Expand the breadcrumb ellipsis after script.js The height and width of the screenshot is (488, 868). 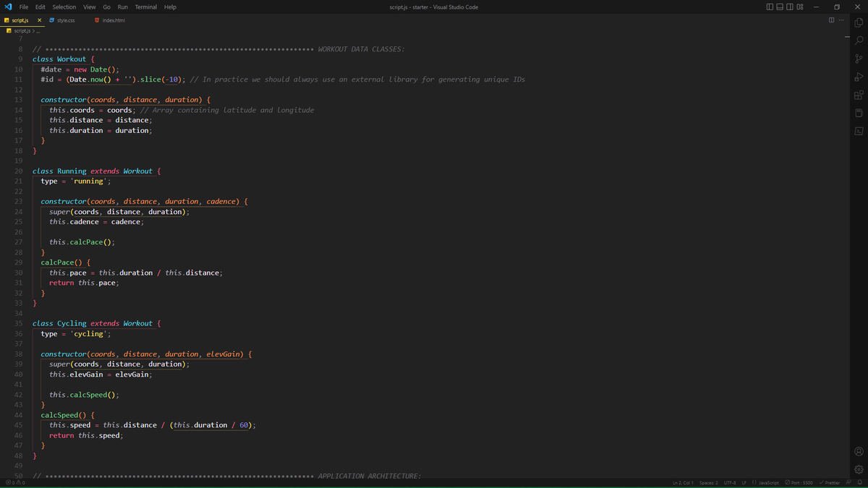38,30
